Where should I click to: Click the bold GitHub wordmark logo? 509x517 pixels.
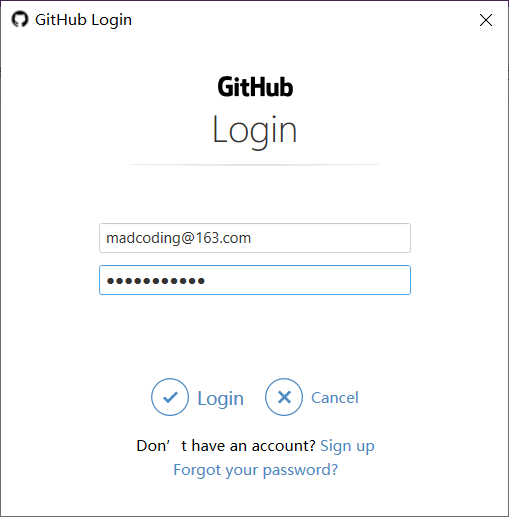[255, 87]
